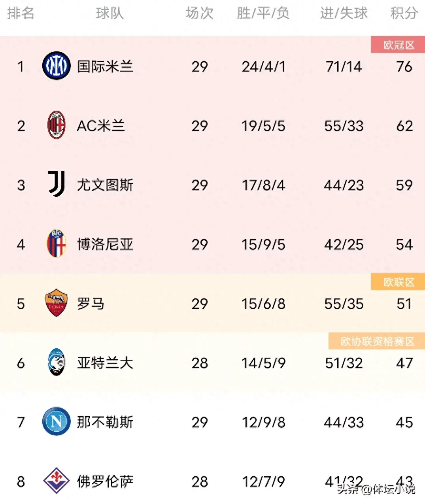Viewport: 425px width, 504px height.
Task: Select the 积分 column header
Action: [404, 13]
